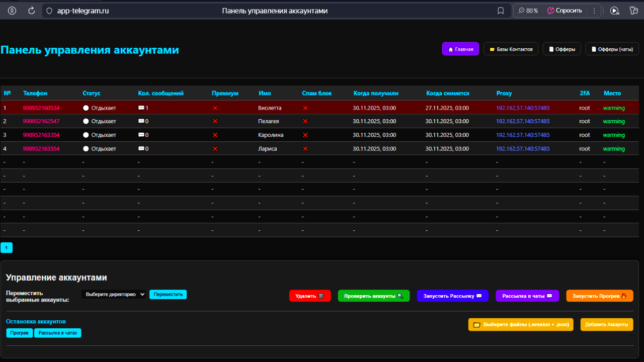
Task: Click the red premium cross in Лариса's row
Action: 215,149
